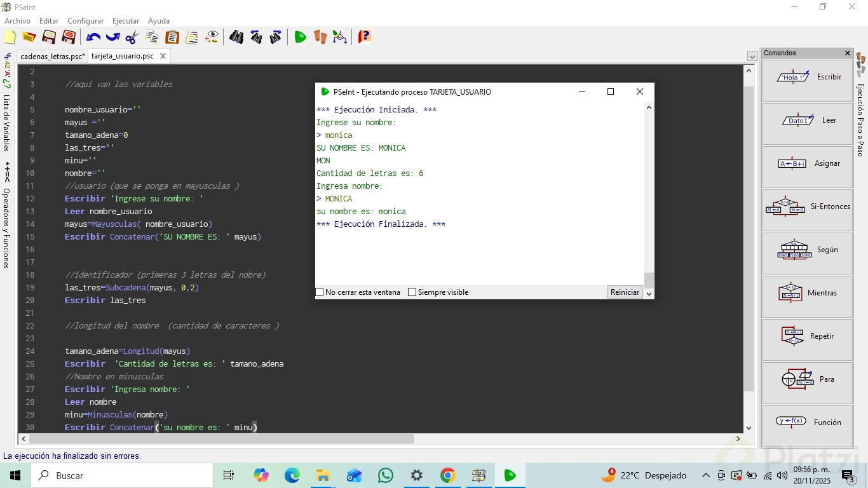The height and width of the screenshot is (488, 868).
Task: Toggle 'Siempre visible' checkbox
Action: tap(412, 292)
